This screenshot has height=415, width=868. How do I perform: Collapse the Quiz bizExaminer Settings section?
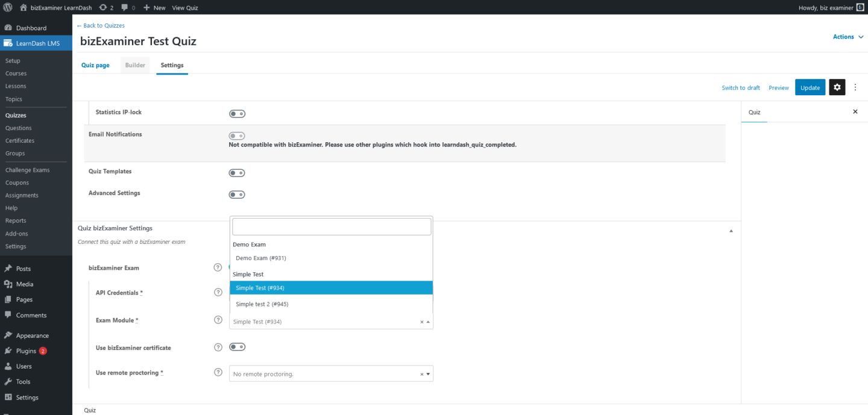[731, 230]
